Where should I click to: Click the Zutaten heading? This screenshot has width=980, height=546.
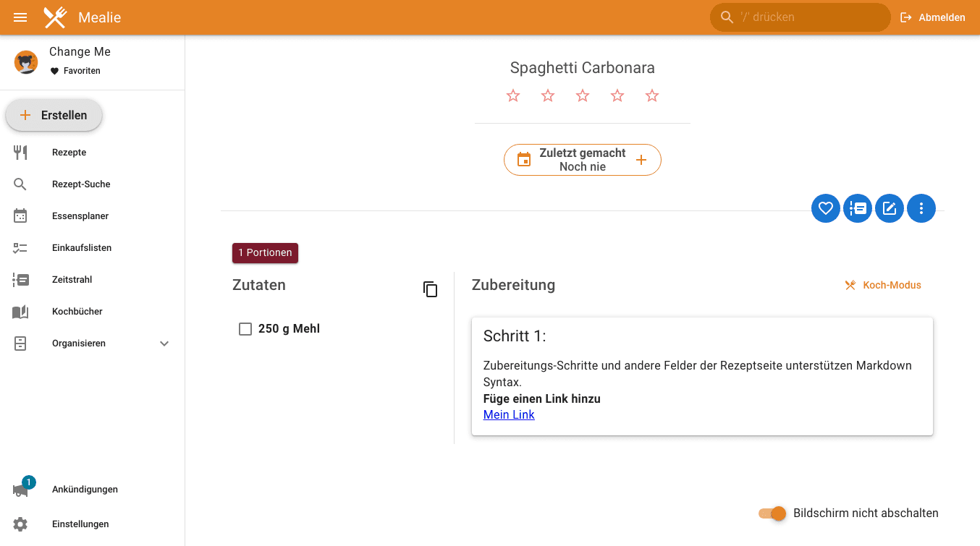[x=259, y=285]
